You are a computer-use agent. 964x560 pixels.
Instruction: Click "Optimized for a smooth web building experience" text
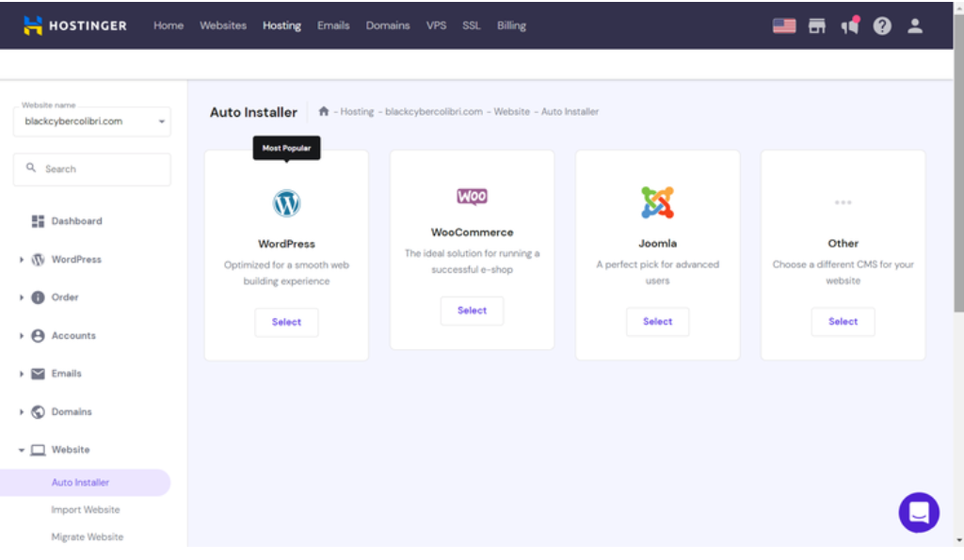[286, 273]
